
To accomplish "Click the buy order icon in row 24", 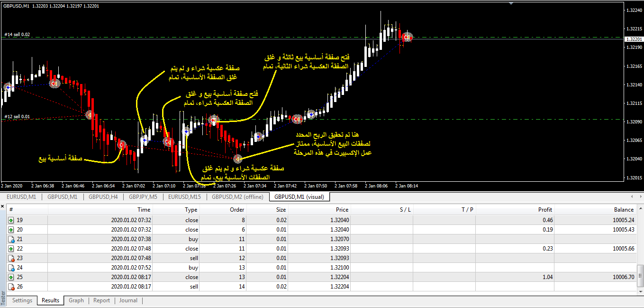I will [11, 268].
